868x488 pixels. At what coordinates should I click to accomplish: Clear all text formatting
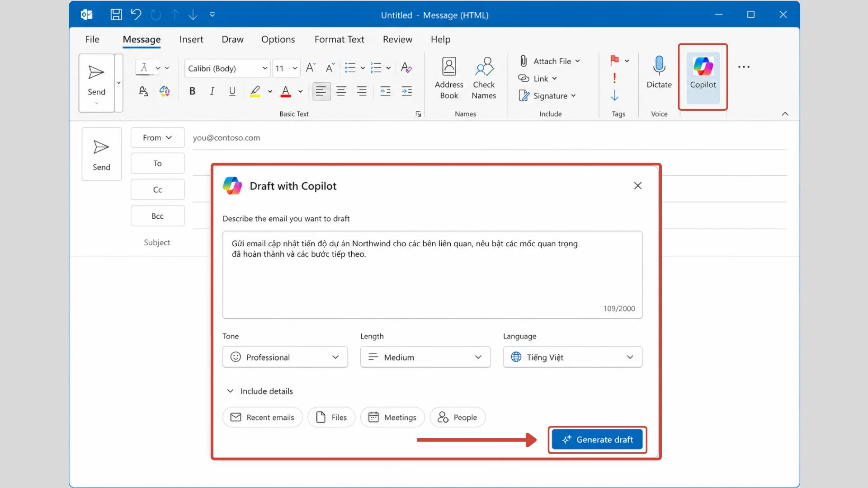pos(406,68)
